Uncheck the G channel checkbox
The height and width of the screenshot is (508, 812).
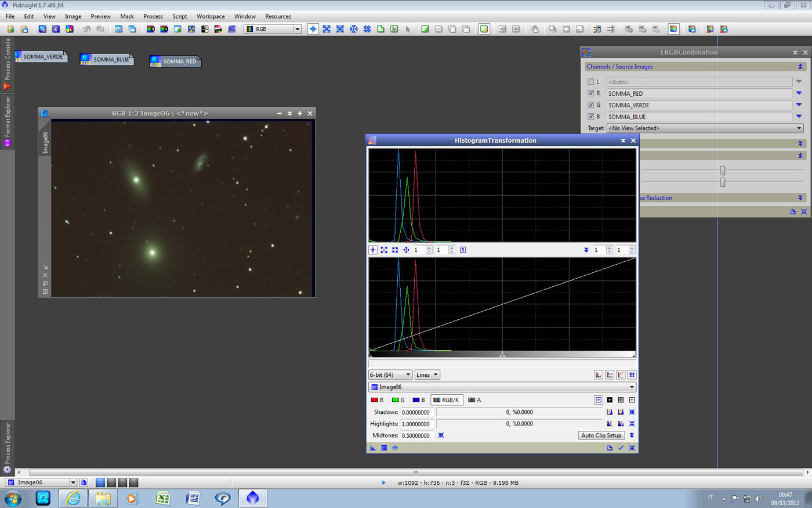[590, 105]
